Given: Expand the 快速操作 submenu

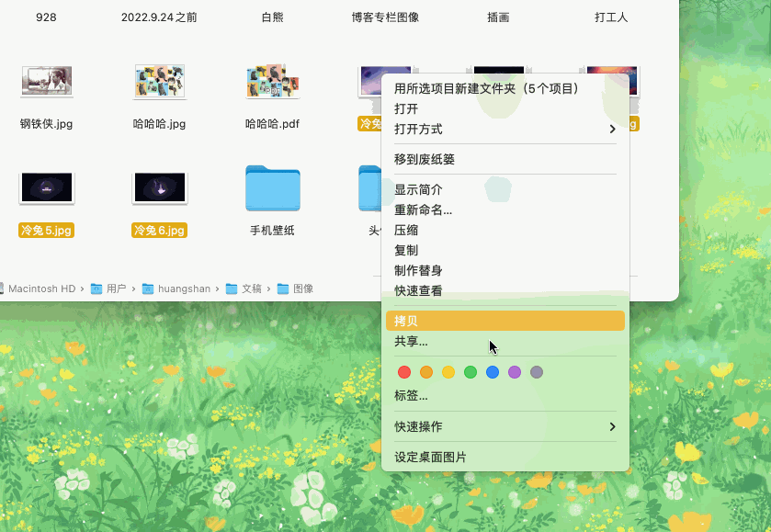Looking at the screenshot, I should pos(505,426).
